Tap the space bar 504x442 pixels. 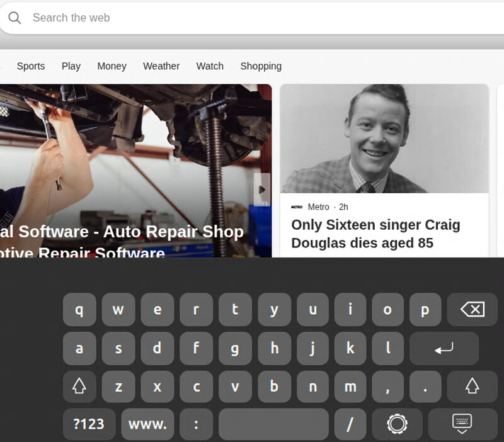(x=273, y=424)
